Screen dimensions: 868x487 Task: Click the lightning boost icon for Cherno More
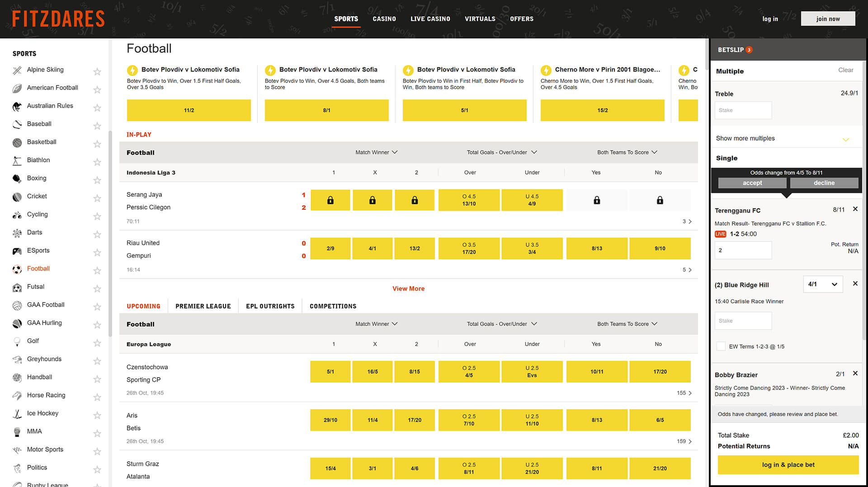(x=546, y=70)
